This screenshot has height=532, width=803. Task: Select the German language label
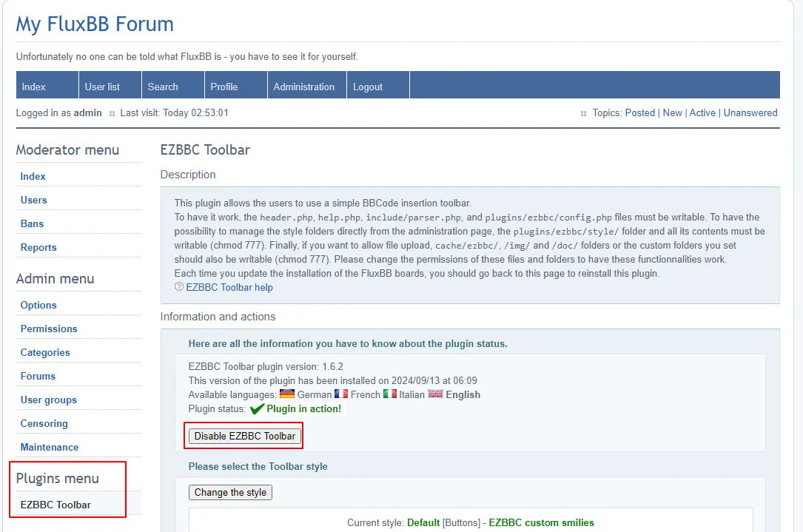pyautogui.click(x=315, y=395)
